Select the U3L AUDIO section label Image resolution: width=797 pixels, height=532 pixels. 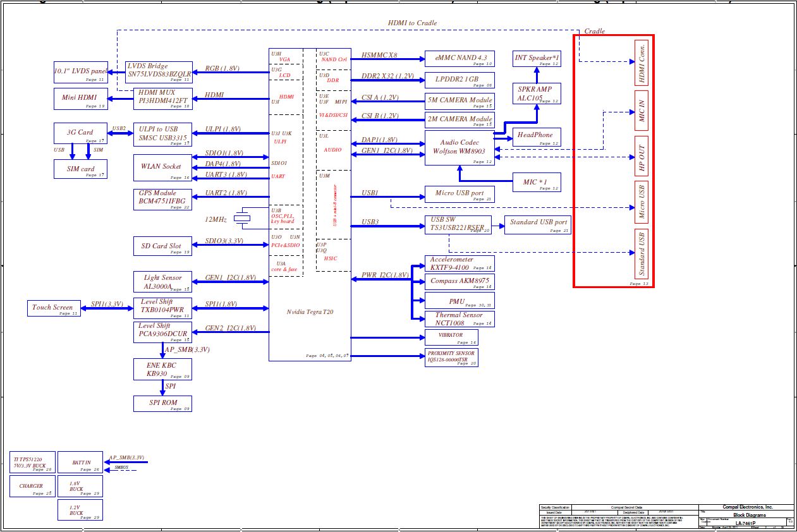pyautogui.click(x=332, y=143)
